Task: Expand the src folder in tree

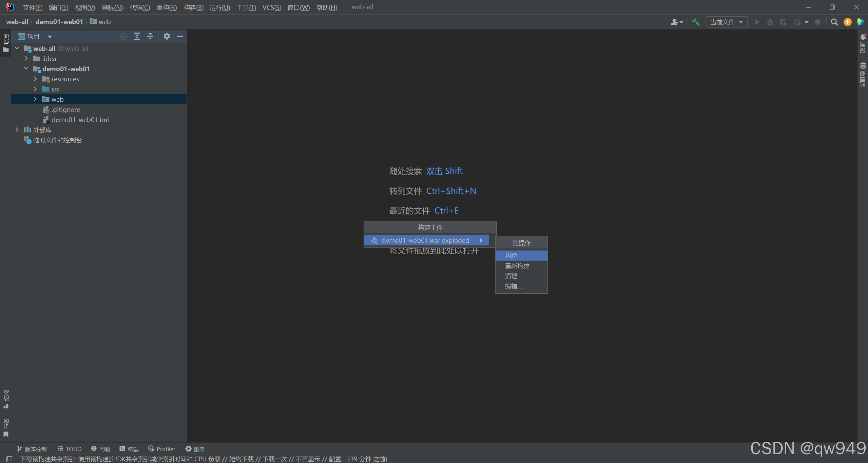Action: click(x=35, y=89)
